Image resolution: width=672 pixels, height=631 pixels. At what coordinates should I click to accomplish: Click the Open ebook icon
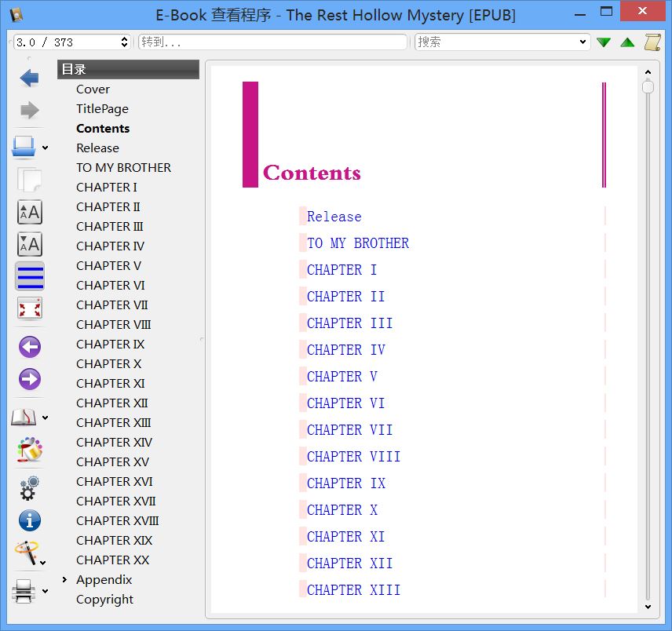tap(24, 147)
